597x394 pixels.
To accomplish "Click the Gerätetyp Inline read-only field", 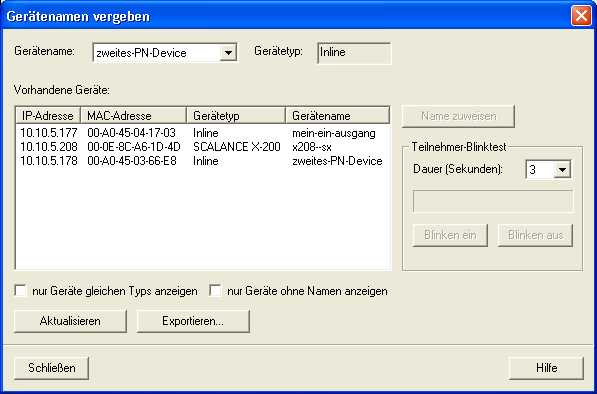I will pos(354,53).
